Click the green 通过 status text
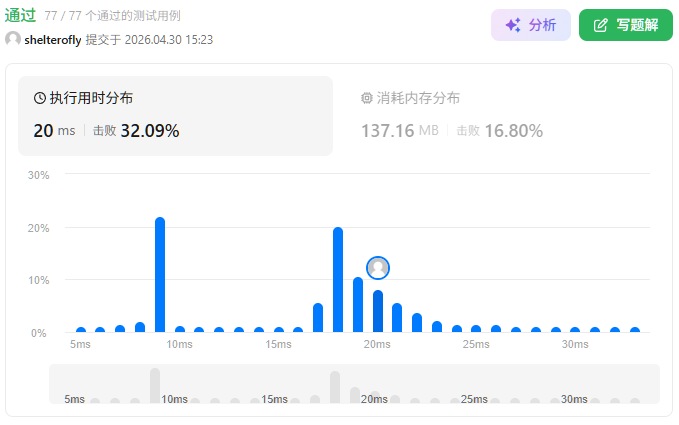Viewport: 679px width, 425px height. click(21, 16)
